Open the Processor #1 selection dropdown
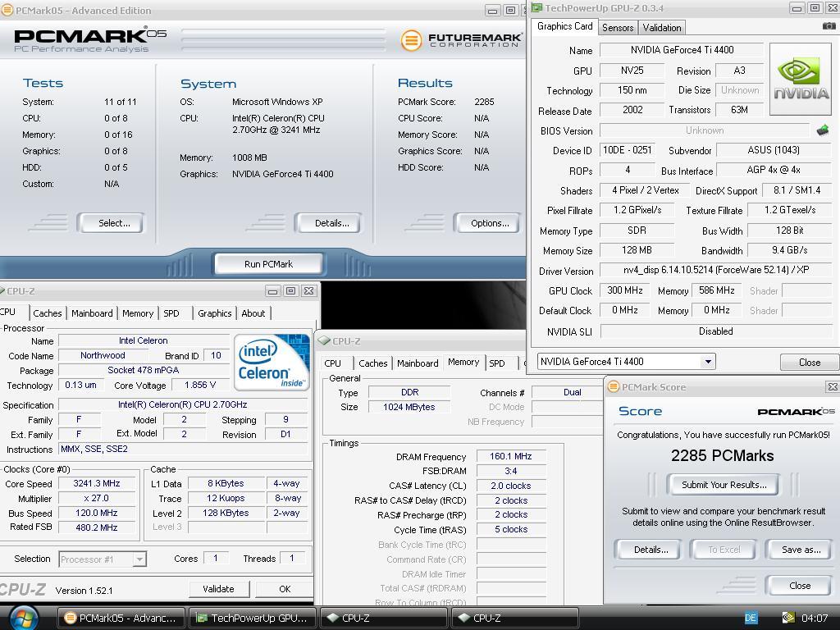840x630 pixels. click(139, 559)
